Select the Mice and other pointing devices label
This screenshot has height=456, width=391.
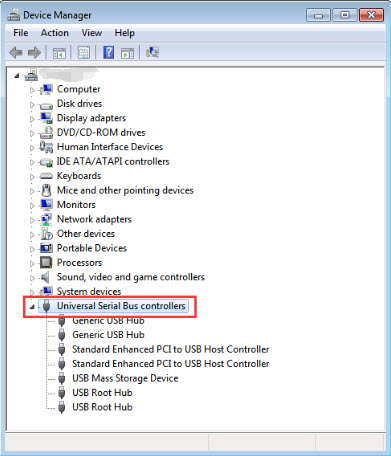tap(125, 190)
